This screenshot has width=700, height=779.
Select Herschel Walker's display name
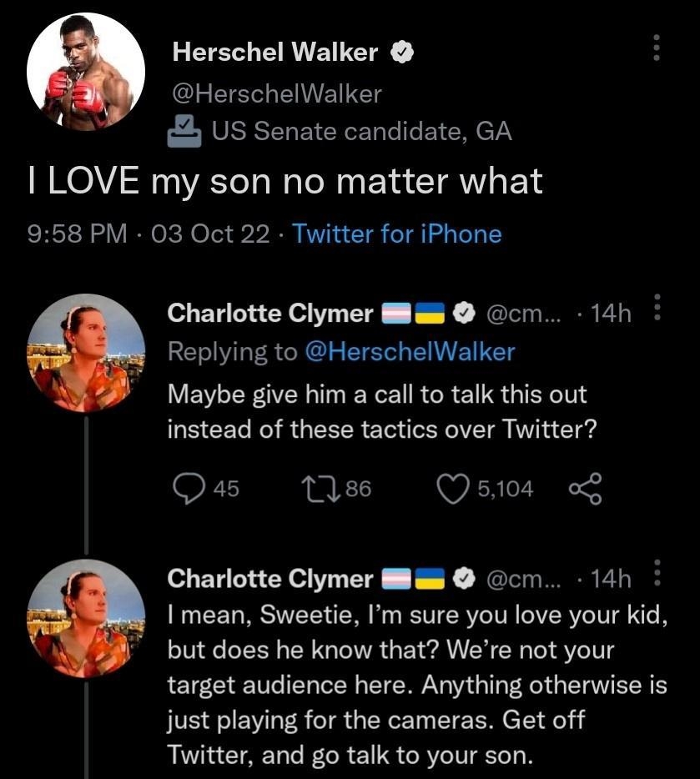[275, 52]
